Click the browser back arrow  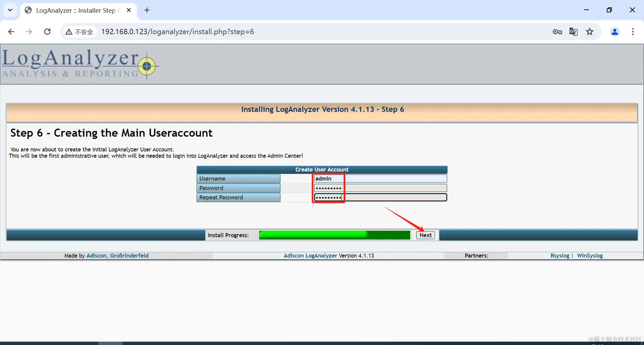click(11, 32)
